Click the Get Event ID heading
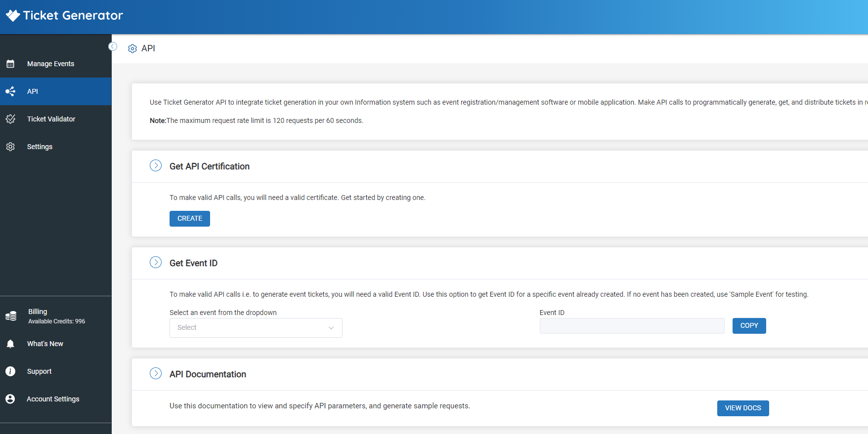 193,263
